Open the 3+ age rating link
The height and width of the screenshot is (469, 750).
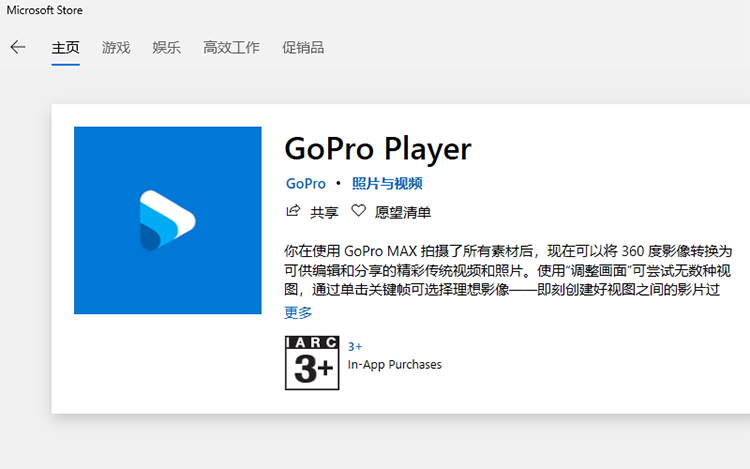(355, 347)
